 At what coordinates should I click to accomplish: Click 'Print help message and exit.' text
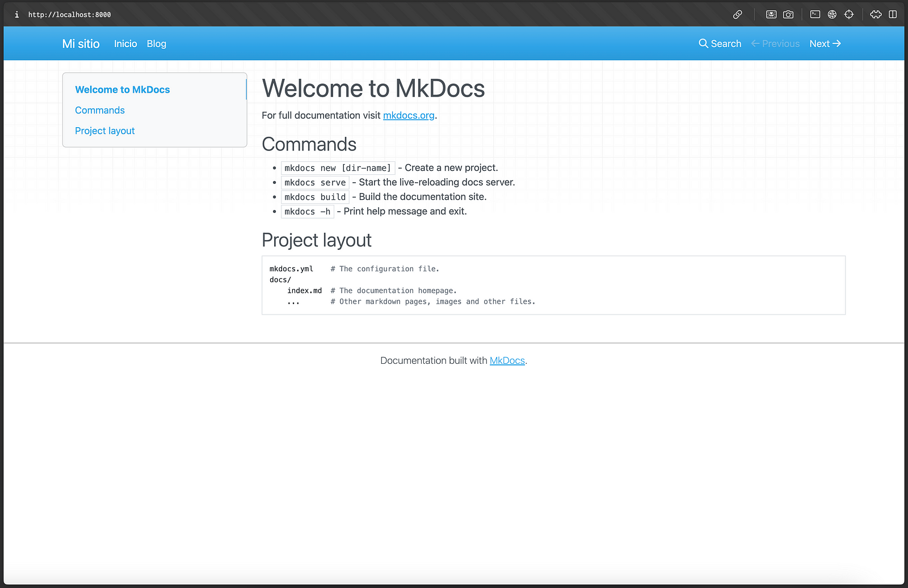point(405,211)
